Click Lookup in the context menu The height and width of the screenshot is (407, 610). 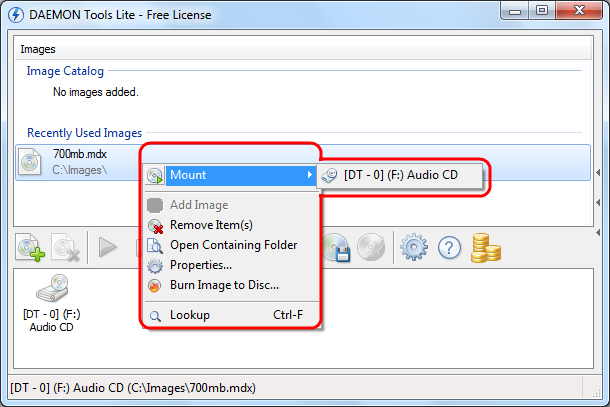(189, 315)
